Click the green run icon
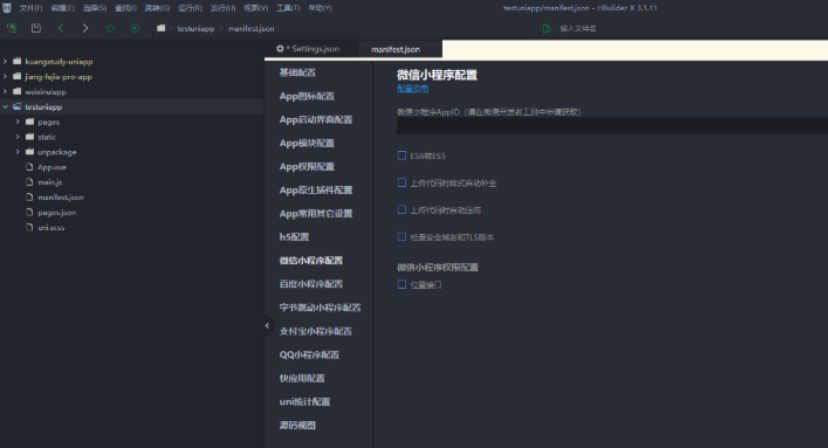The image size is (828, 448). 135,29
